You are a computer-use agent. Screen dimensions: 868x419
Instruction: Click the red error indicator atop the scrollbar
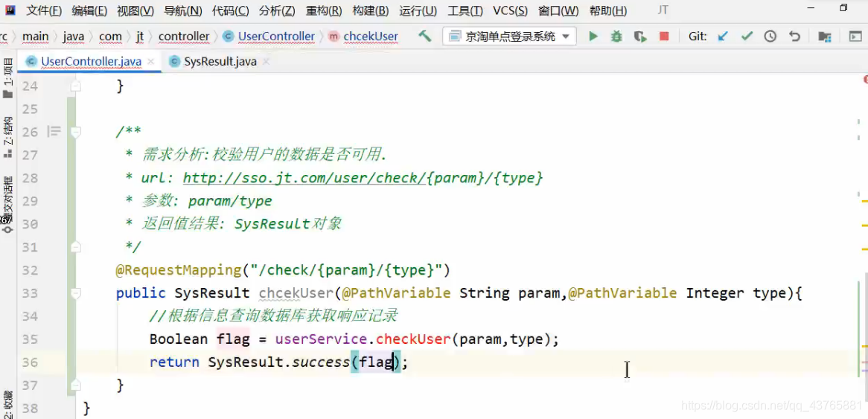tap(865, 81)
